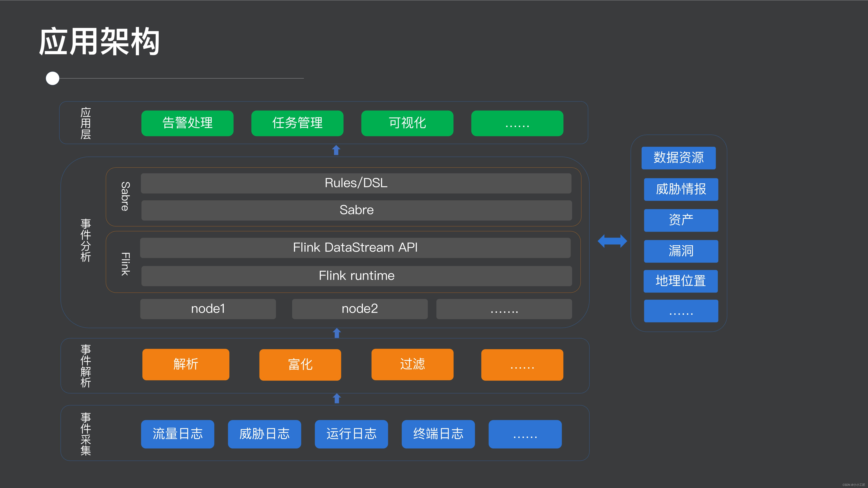
Task: Click the up arrow below 应用层
Action: click(x=336, y=150)
